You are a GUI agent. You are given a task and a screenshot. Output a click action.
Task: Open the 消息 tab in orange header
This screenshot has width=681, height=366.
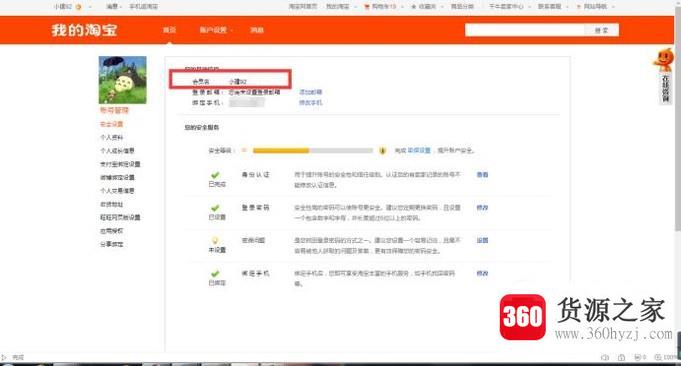click(x=257, y=30)
